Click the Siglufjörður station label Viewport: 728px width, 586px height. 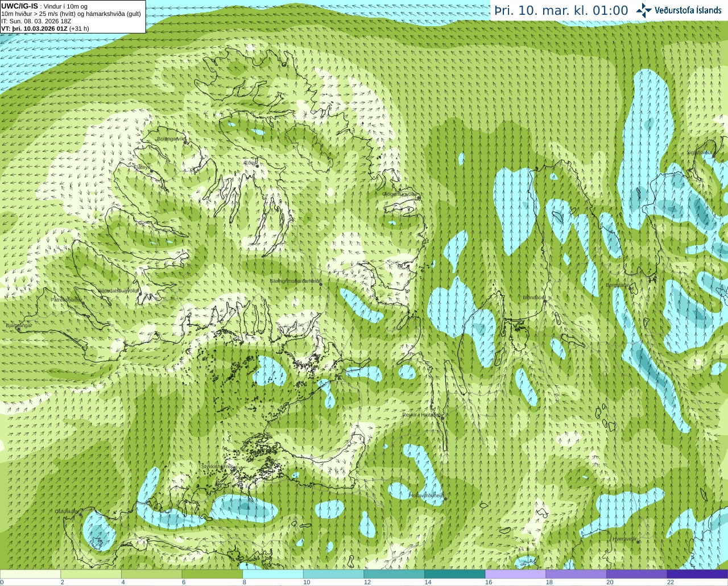tap(700, 152)
